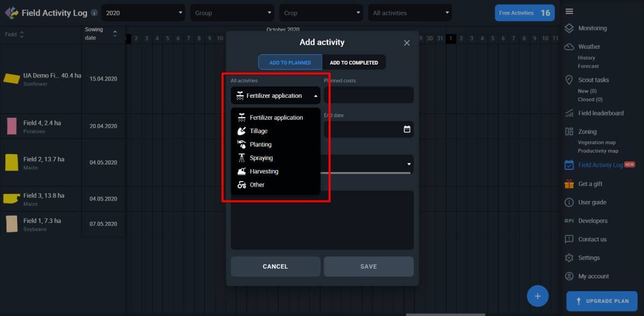Open the Weather History view
The height and width of the screenshot is (316, 644).
(587, 58)
